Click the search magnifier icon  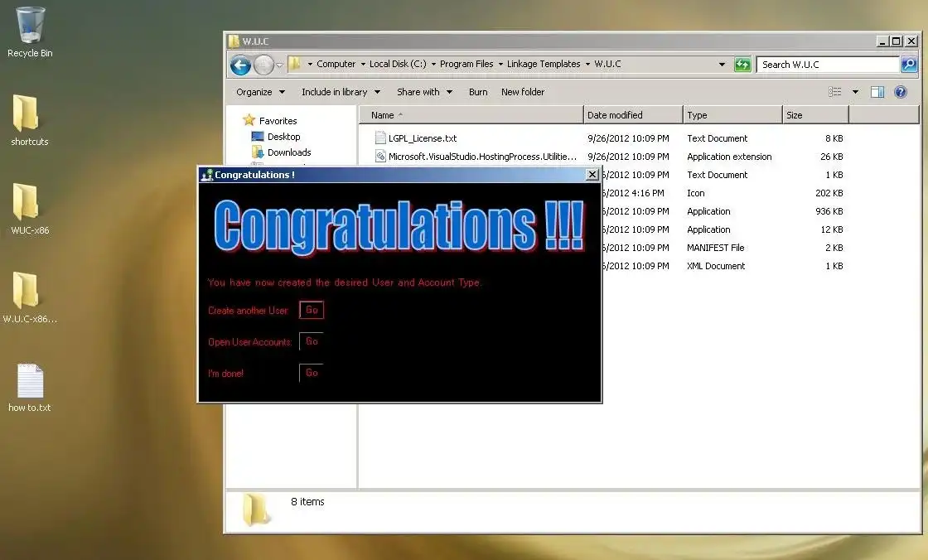[x=908, y=64]
